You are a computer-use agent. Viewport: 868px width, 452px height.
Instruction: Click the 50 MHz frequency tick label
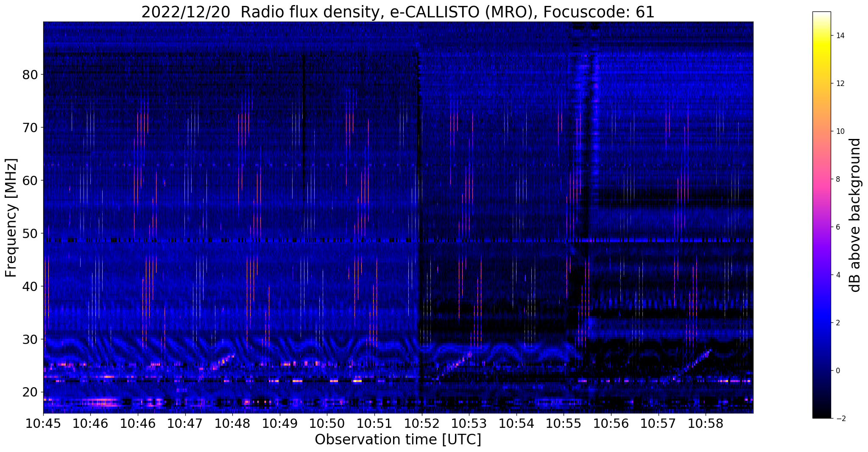[30, 233]
